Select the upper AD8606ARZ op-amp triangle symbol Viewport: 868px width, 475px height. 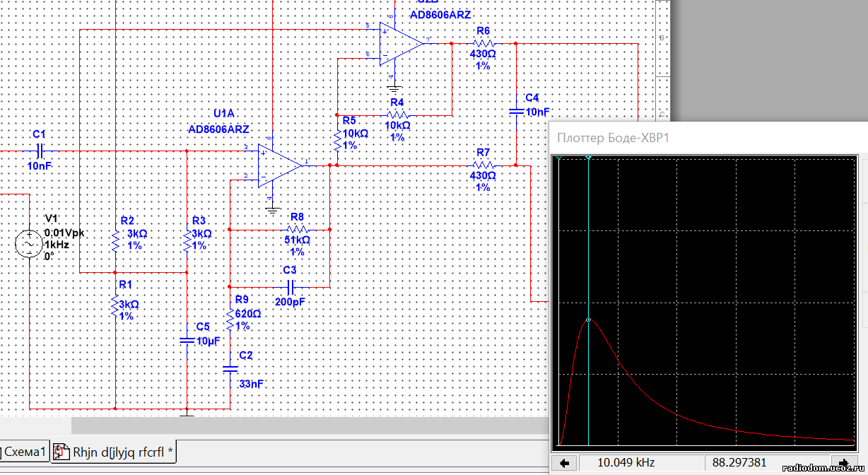click(x=401, y=43)
